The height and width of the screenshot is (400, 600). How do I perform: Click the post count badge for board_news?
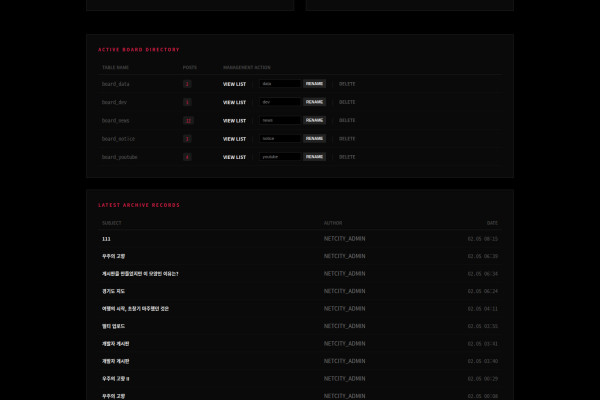(187, 120)
